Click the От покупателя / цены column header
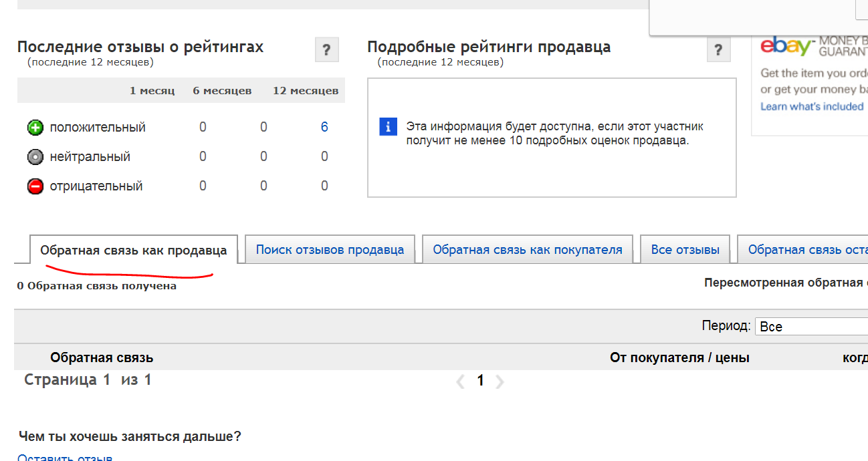 click(x=679, y=358)
